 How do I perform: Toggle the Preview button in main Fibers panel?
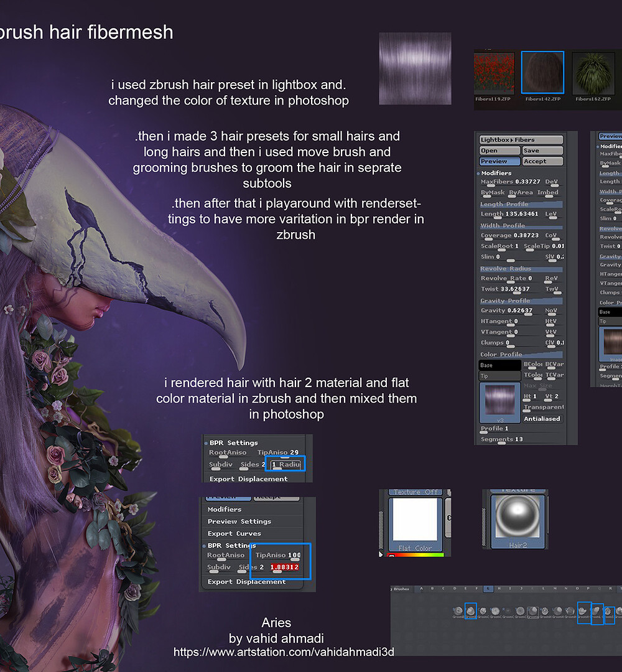499,161
